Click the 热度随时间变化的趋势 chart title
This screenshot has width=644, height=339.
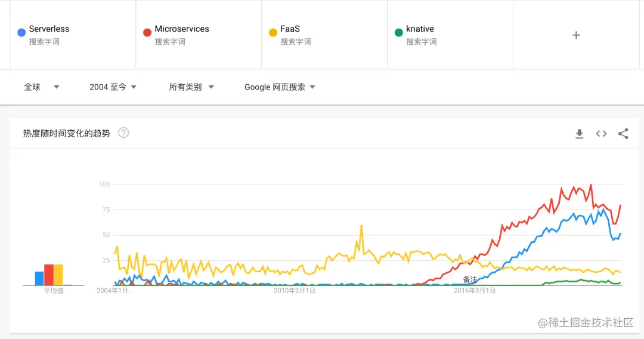point(67,133)
